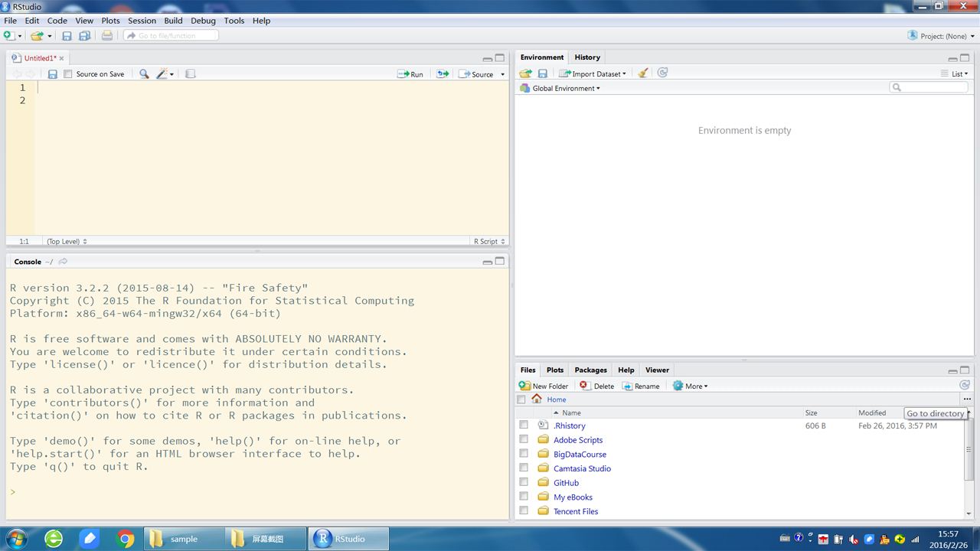Click the Rename button in Files pane

[641, 386]
